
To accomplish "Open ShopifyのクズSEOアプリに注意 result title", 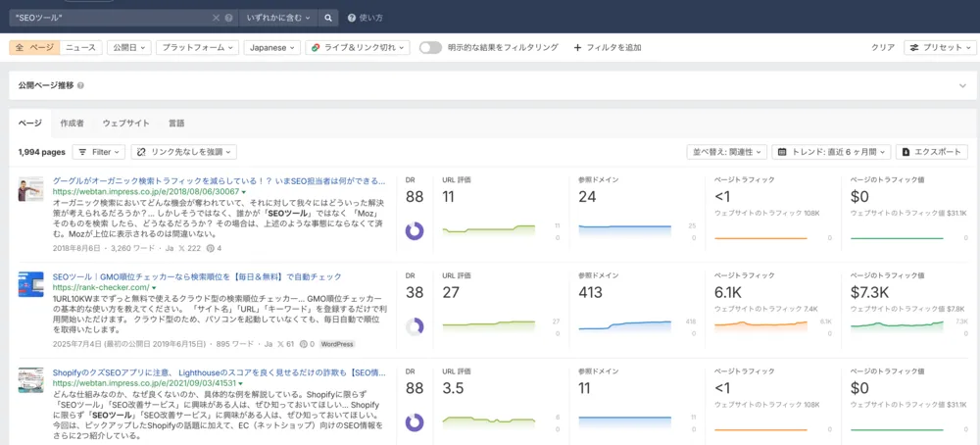I will point(219,372).
